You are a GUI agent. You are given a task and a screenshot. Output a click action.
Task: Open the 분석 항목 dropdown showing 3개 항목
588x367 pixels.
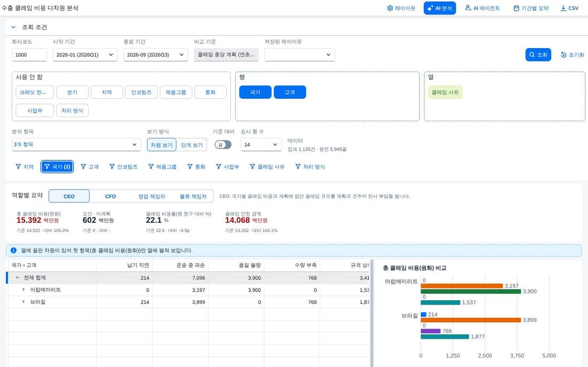point(76,145)
